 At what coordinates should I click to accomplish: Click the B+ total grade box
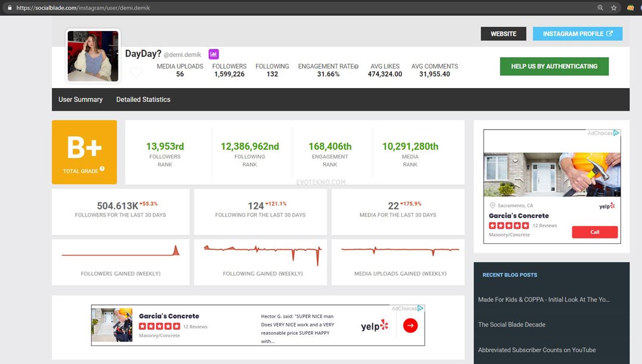click(85, 152)
